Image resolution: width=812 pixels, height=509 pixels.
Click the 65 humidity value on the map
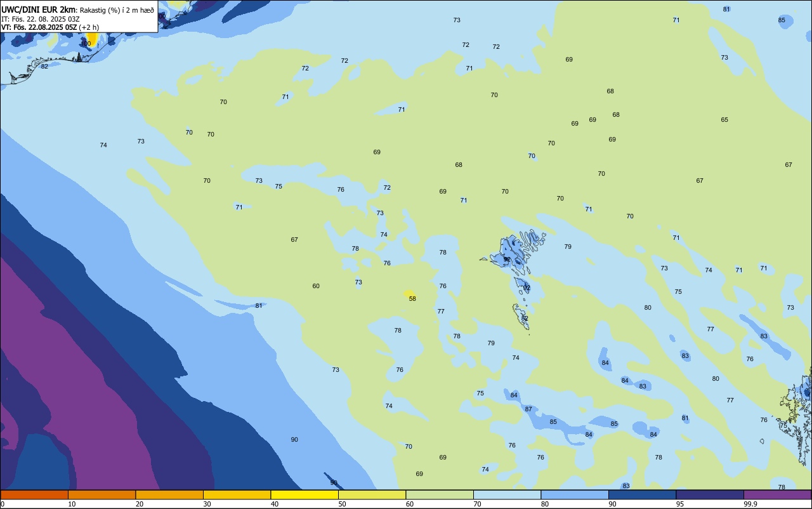pyautogui.click(x=724, y=119)
